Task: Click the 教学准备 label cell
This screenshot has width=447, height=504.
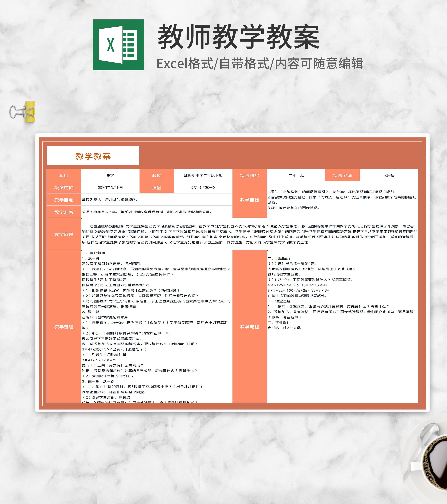Action: 64,212
